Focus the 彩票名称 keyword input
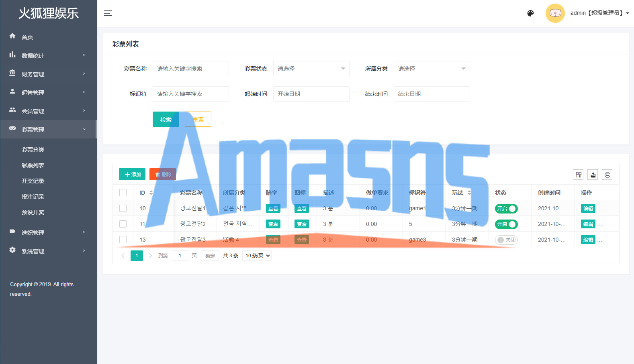Screen dimensions: 634x364 (x=191, y=69)
